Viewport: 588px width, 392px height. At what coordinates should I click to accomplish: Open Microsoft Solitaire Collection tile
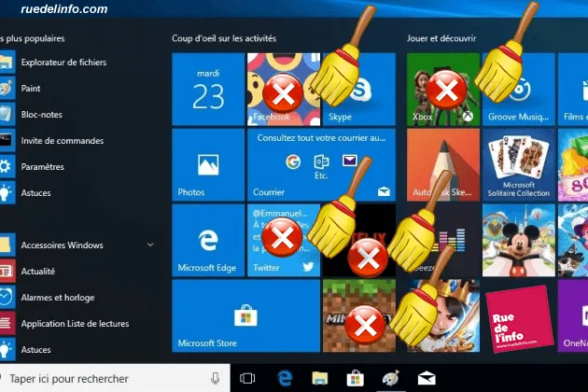(x=519, y=165)
